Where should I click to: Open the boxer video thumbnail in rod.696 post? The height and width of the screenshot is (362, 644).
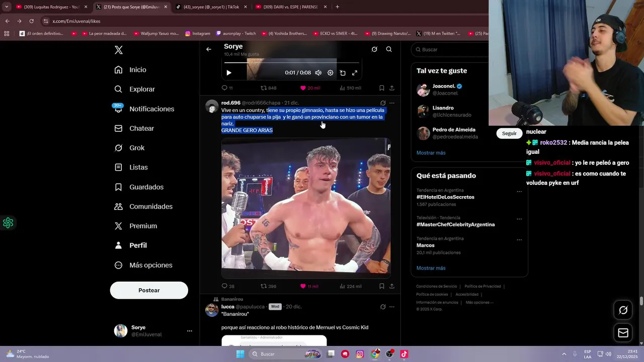306,208
